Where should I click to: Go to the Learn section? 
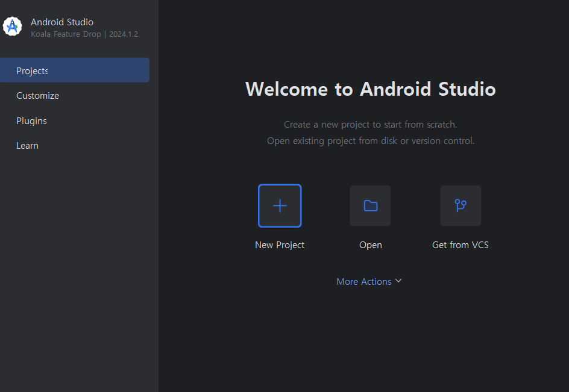[x=27, y=146]
